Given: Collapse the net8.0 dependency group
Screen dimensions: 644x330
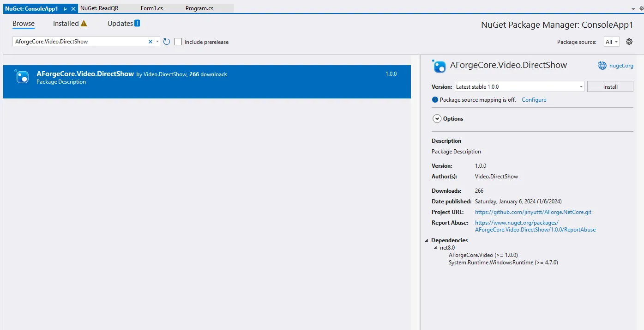Looking at the screenshot, I should pyautogui.click(x=435, y=248).
